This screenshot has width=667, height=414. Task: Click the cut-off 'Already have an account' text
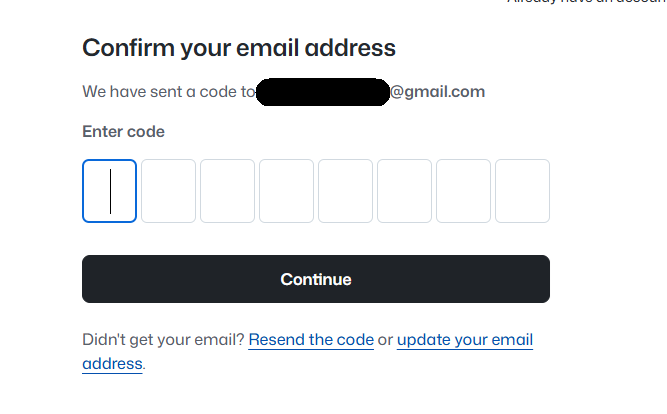click(586, 3)
